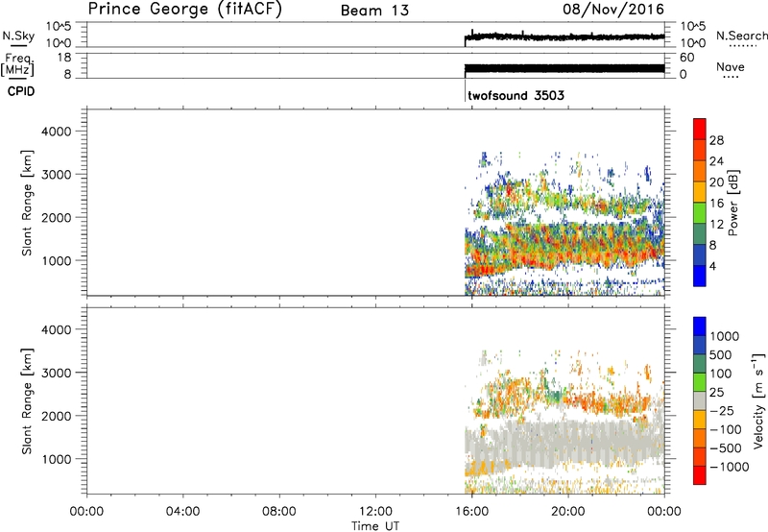Click the left '10^5' noise axis value
The width and height of the screenshot is (768, 532).
[x=59, y=26]
